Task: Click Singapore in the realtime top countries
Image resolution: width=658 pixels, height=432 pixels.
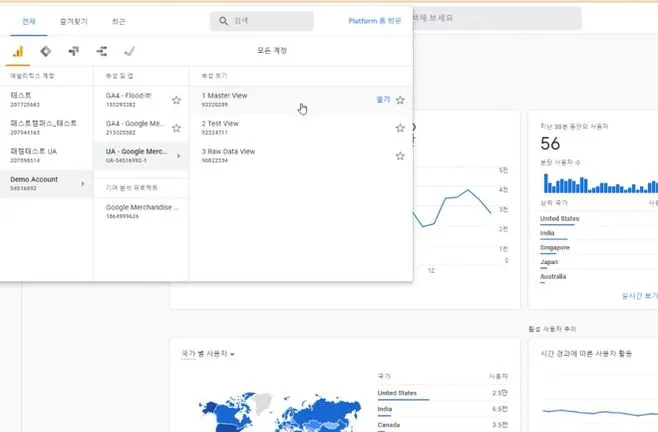Action: tap(555, 248)
